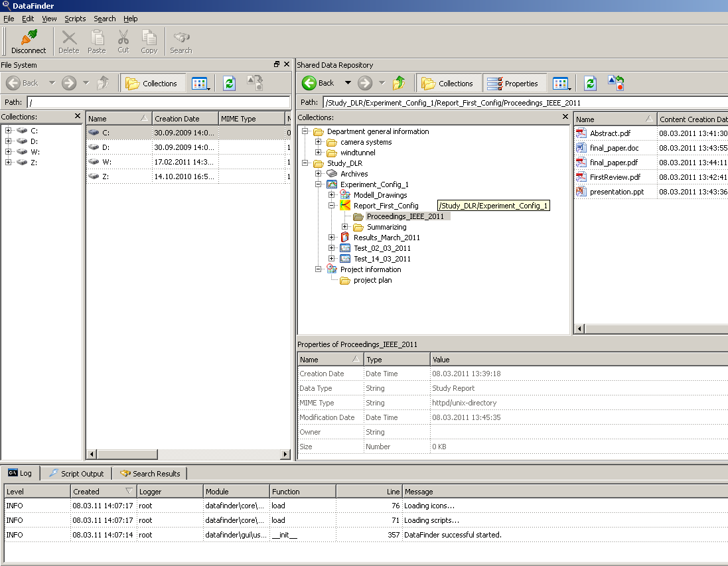Screen dimensions: 728x566
Task: Select presentation.ppt in the file list
Action: coord(617,192)
